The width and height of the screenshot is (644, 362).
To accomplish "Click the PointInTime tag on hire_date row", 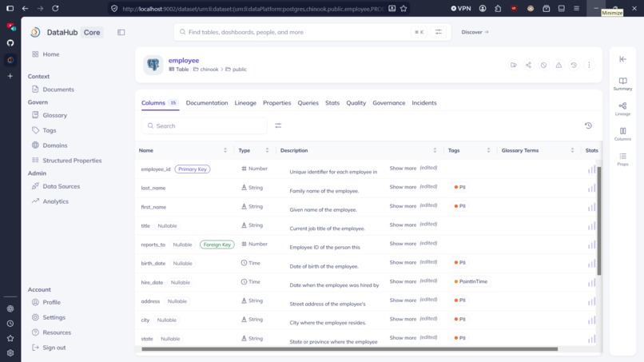I will pyautogui.click(x=471, y=281).
